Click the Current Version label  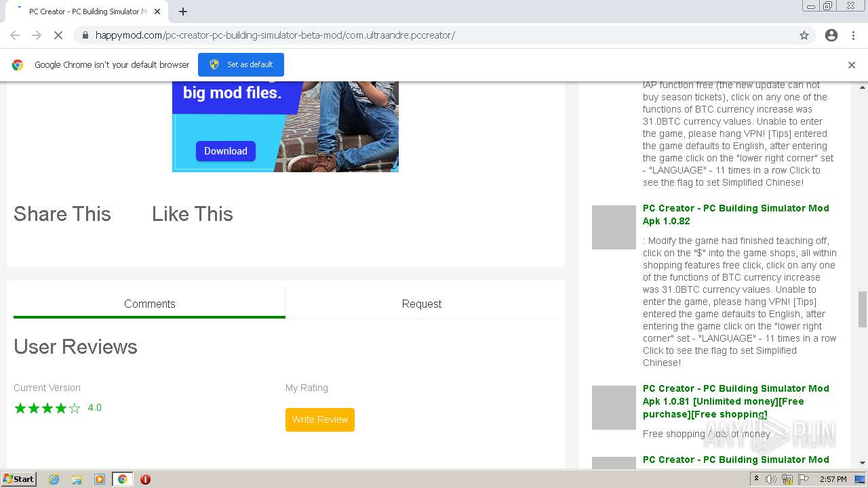click(47, 388)
